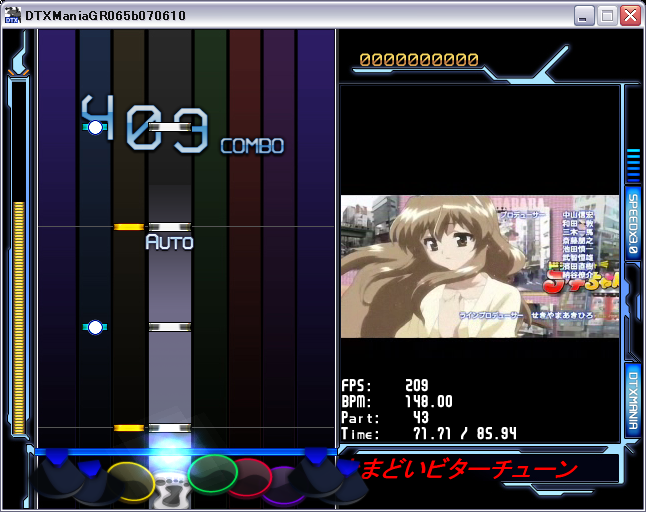
Task: Hit the purple-ringed floor tom pad
Action: 282,485
